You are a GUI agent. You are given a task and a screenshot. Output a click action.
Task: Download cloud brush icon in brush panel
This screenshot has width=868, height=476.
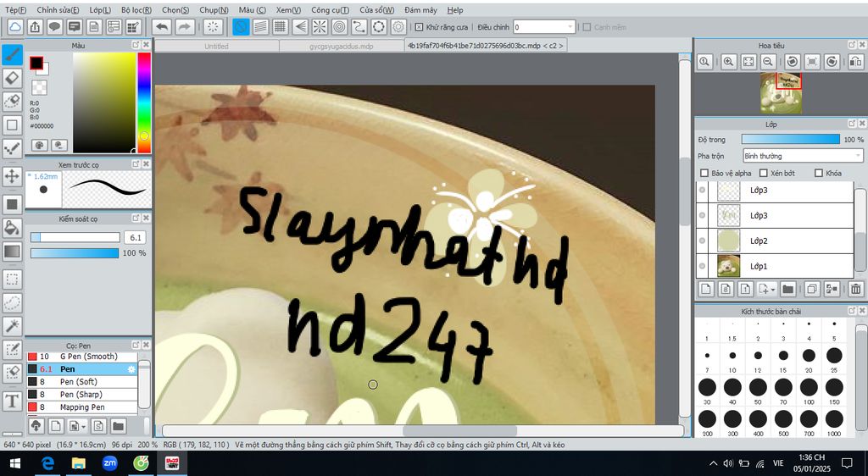coord(36,426)
